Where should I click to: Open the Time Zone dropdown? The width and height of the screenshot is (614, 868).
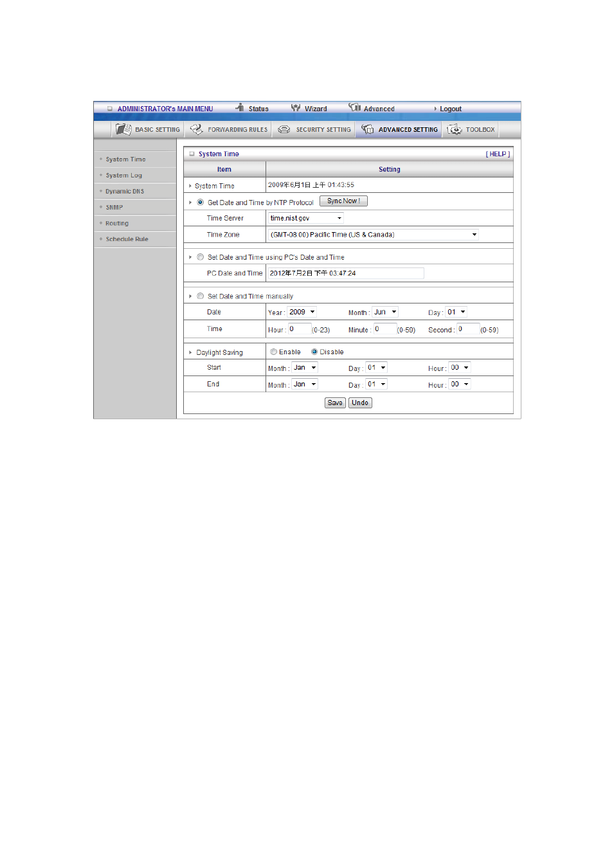(374, 235)
